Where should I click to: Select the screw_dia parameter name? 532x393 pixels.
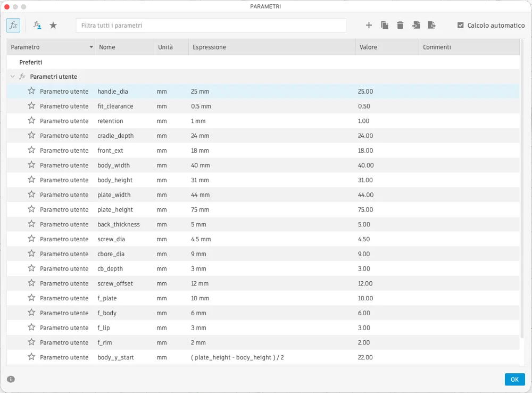click(111, 239)
